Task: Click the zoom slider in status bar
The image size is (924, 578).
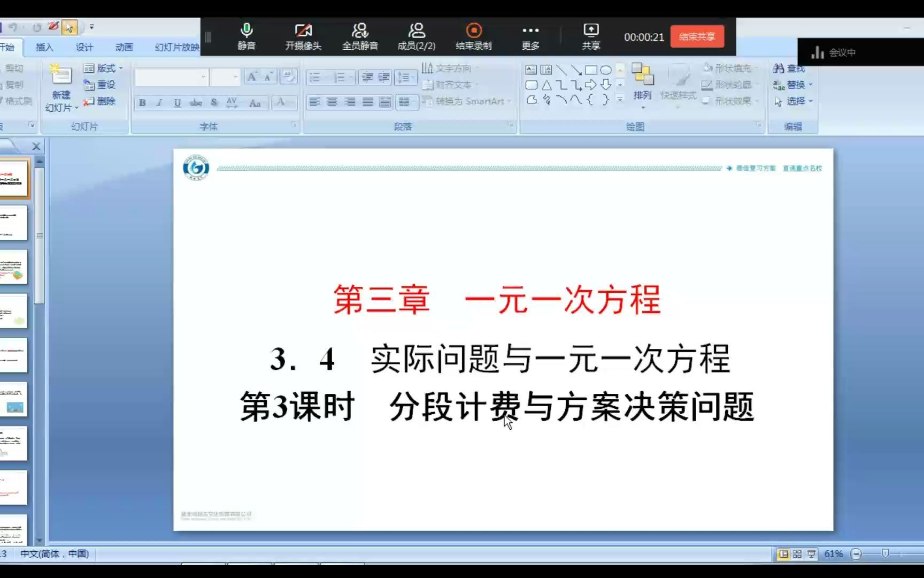Action: pyautogui.click(x=885, y=554)
